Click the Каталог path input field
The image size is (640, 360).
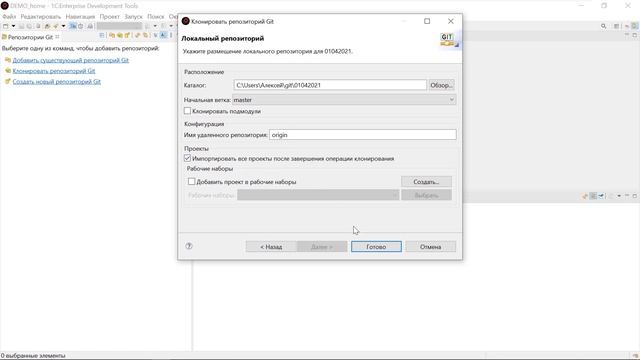330,85
